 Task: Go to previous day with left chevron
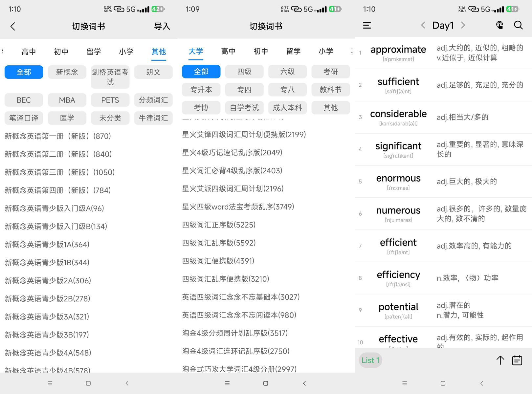(x=423, y=25)
